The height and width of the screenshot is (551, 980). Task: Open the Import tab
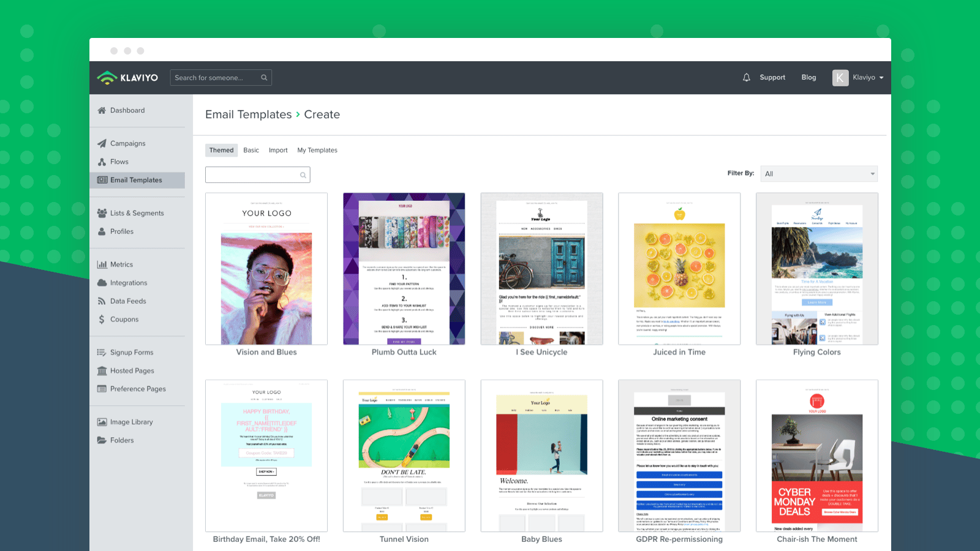coord(278,151)
